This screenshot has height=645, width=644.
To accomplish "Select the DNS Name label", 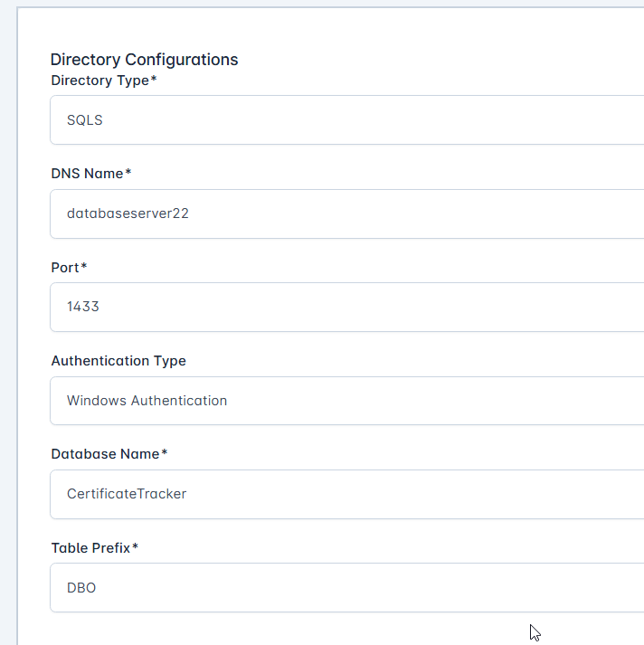I will [x=87, y=173].
